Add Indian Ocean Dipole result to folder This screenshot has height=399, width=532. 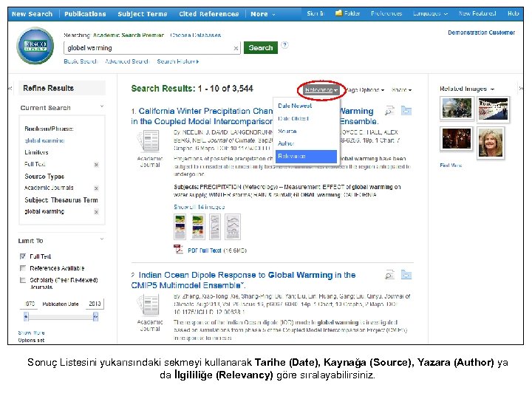(406, 275)
